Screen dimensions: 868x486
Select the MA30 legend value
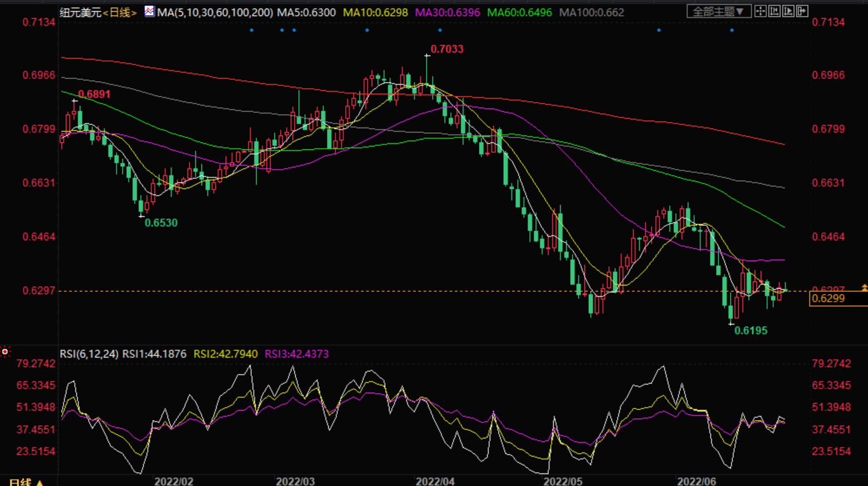[x=448, y=12]
